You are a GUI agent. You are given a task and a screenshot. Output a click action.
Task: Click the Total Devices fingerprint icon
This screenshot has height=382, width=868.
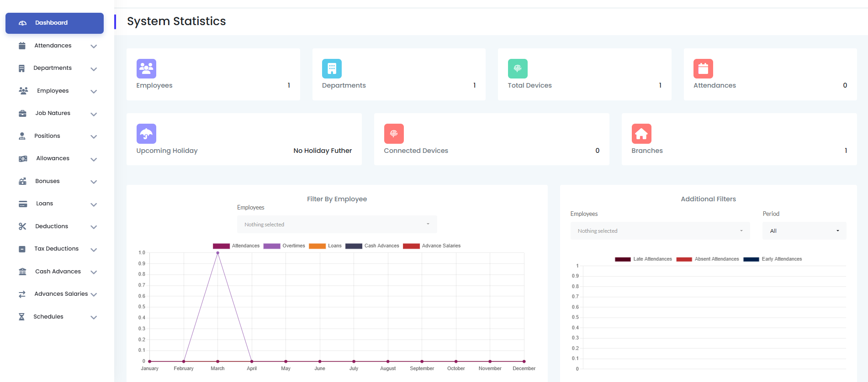[x=518, y=69]
